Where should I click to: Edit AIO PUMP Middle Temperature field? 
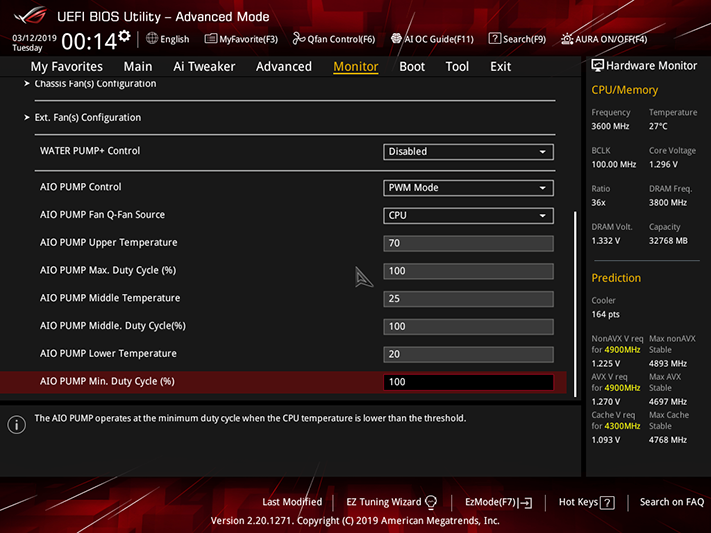[x=468, y=298]
